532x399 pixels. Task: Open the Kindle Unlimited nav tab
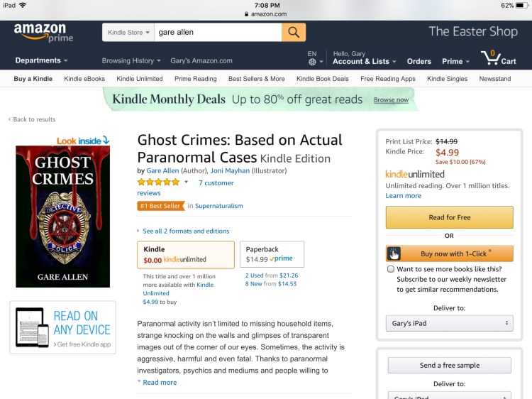pos(140,79)
